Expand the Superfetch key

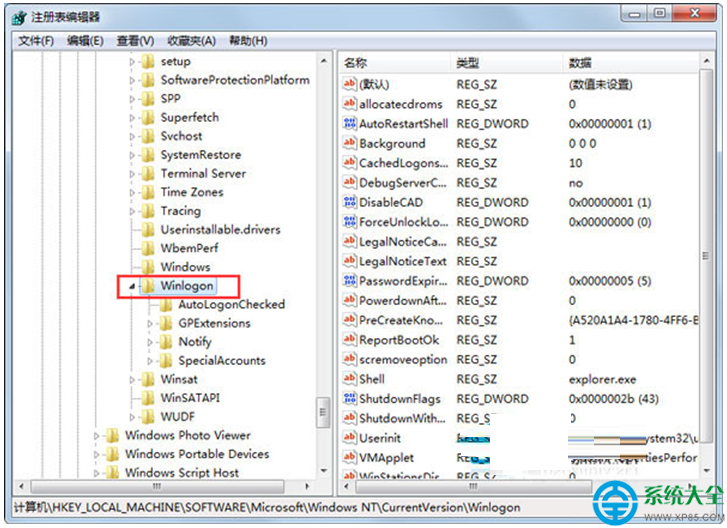tap(132, 118)
